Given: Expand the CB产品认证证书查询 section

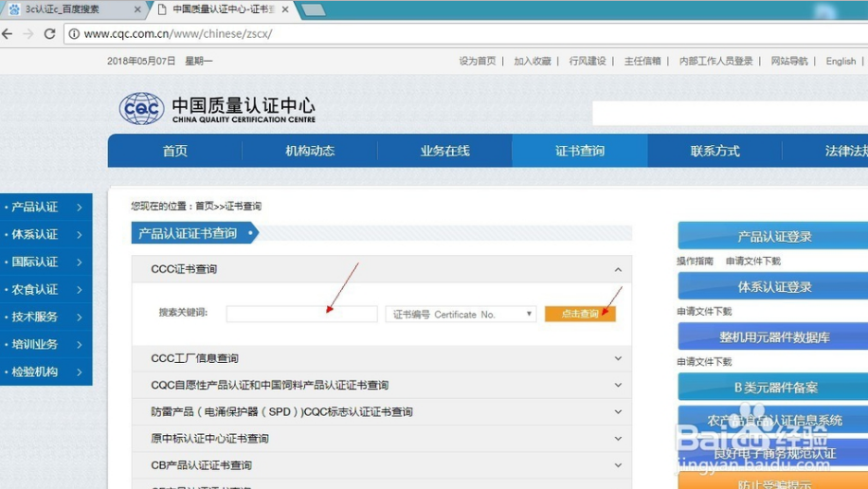Looking at the screenshot, I should point(618,465).
